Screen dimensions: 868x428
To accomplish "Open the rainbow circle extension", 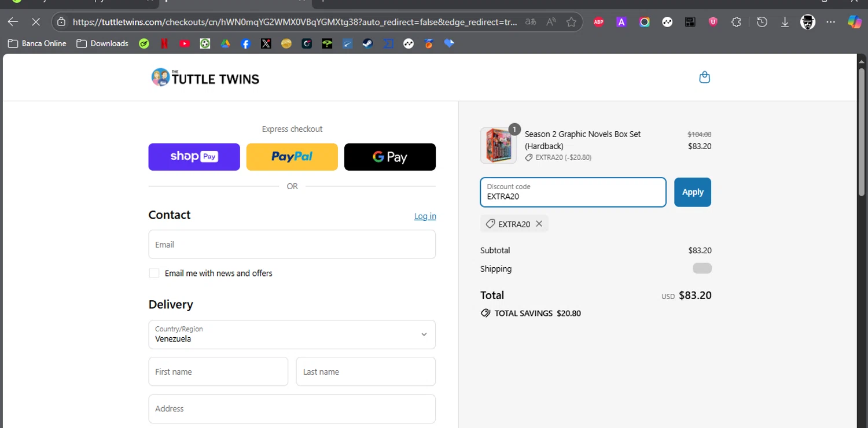I will pos(644,22).
